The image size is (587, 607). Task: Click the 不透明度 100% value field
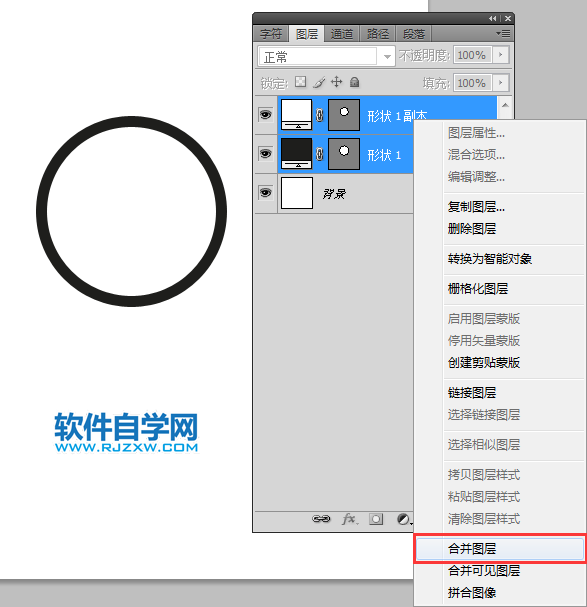coord(472,55)
